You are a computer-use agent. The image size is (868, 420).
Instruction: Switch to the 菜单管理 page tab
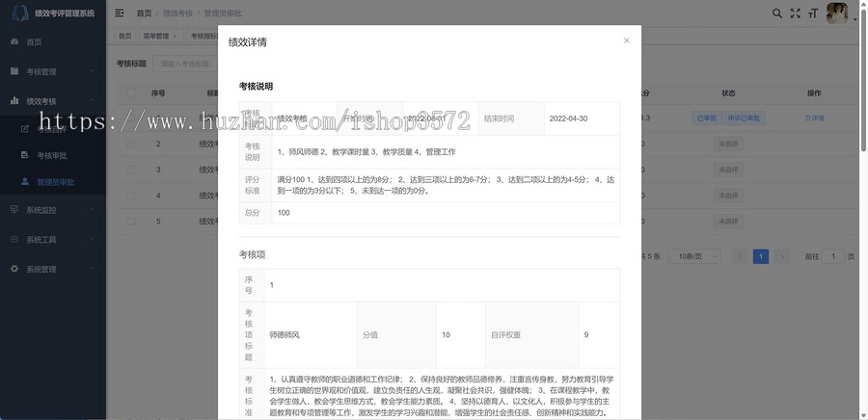click(x=160, y=36)
